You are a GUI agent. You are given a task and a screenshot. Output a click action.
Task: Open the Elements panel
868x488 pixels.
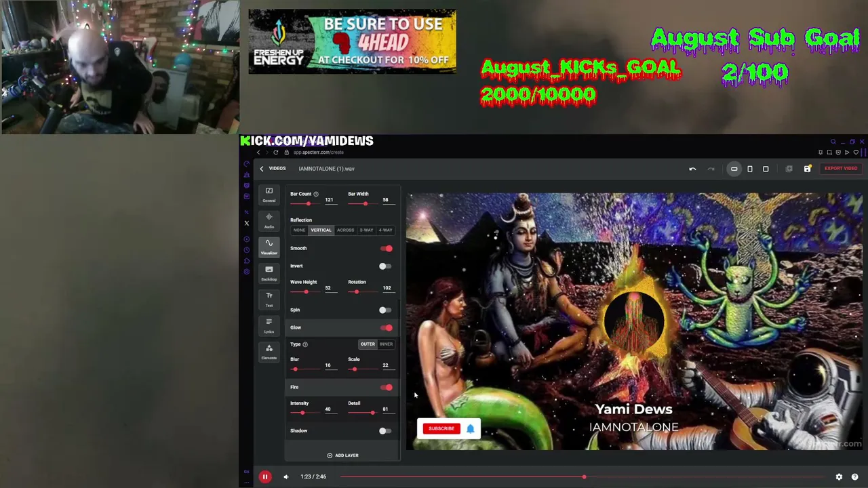click(269, 351)
